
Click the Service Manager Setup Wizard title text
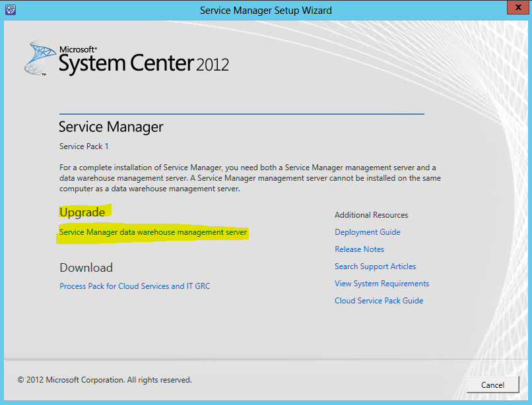pos(265,10)
